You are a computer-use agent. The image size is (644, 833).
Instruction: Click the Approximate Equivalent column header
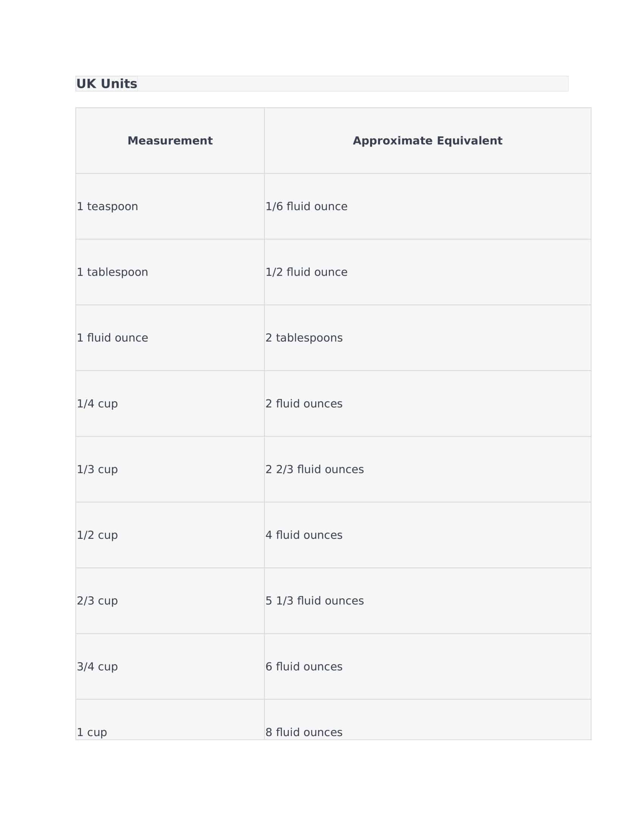click(x=427, y=141)
